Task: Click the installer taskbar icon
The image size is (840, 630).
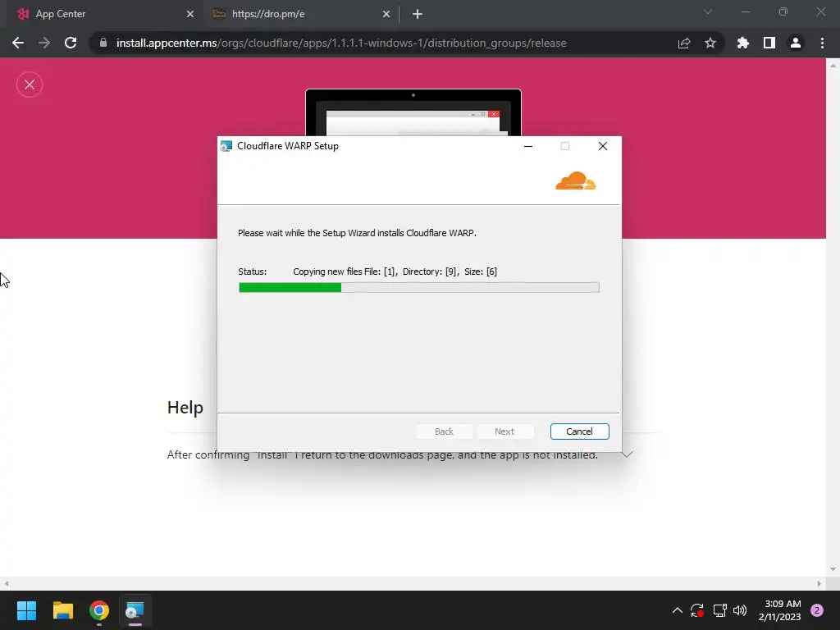Action: click(x=135, y=610)
